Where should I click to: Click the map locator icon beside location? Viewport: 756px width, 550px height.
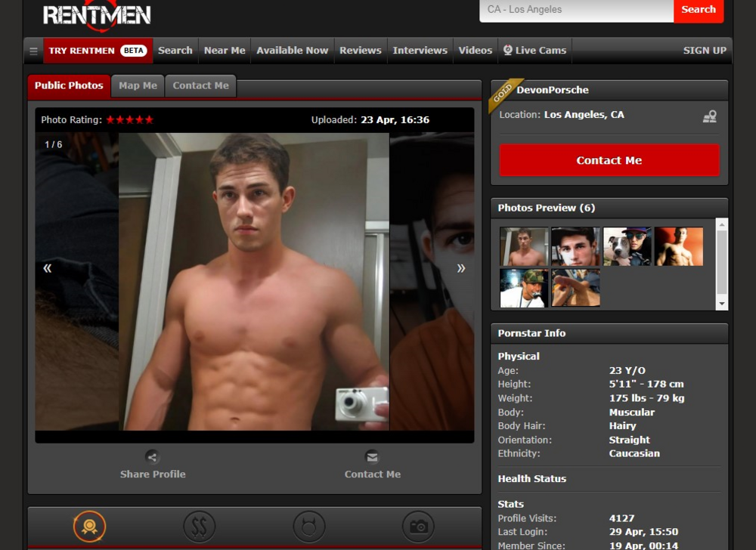tap(709, 116)
